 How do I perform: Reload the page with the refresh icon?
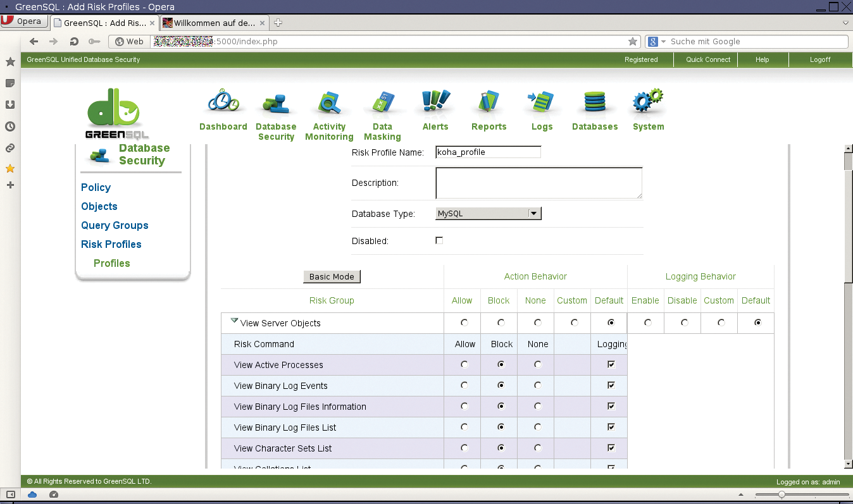click(74, 42)
